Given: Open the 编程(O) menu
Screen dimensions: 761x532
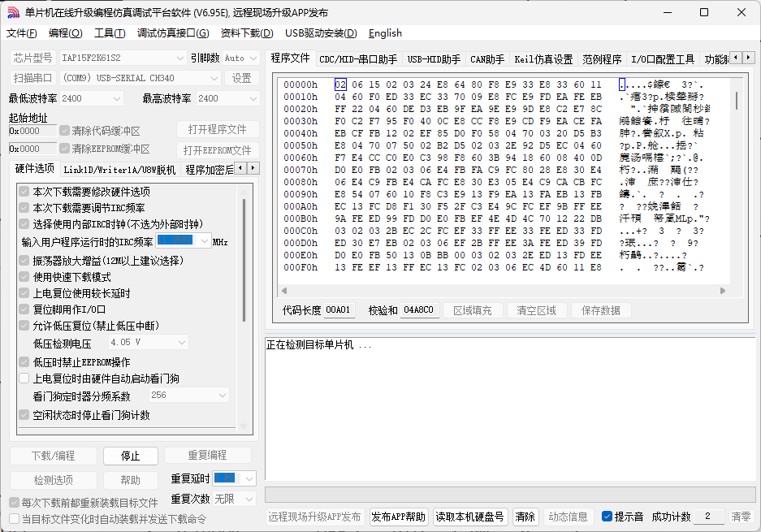Looking at the screenshot, I should pos(66,33).
